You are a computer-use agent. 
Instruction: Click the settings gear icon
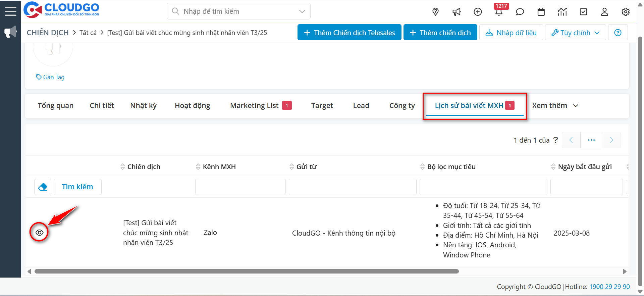click(x=626, y=12)
